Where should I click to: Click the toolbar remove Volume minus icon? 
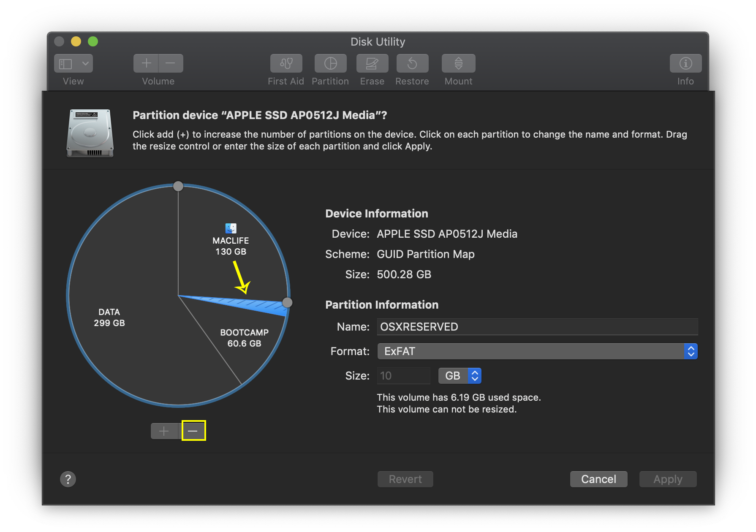[171, 64]
